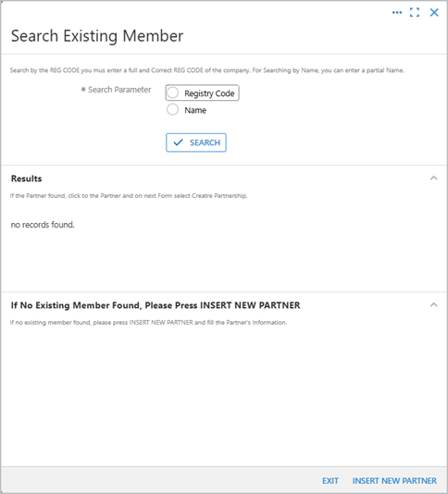The image size is (448, 494).
Task: Click the Search Existing Member title
Action: click(97, 36)
